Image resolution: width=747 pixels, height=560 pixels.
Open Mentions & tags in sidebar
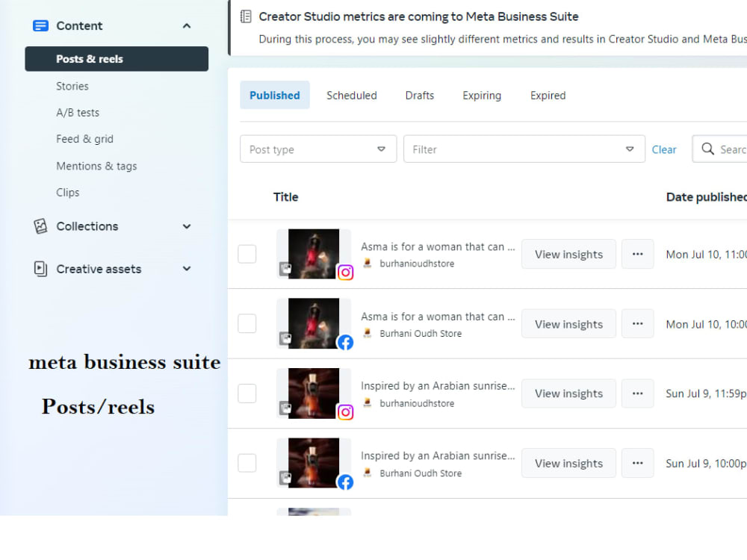coord(96,167)
